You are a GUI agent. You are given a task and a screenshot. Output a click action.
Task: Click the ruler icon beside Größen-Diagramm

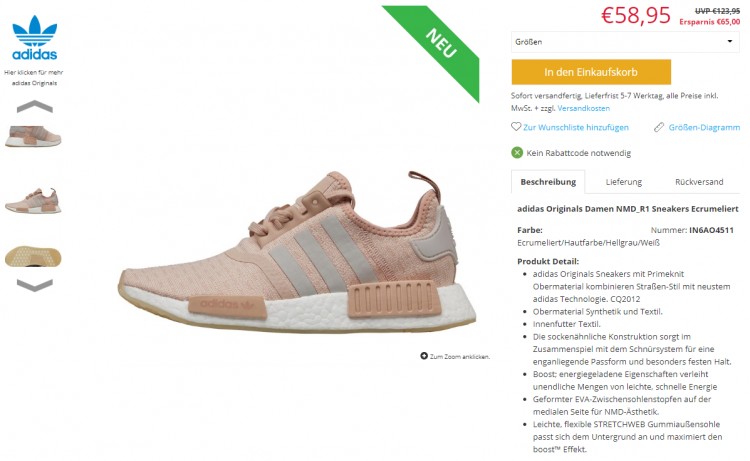(x=659, y=127)
